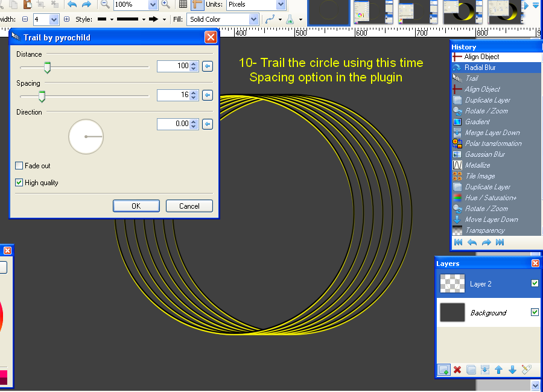The height and width of the screenshot is (392, 543).
Task: Decrease brush width with the minus icon
Action: [x=25, y=19]
